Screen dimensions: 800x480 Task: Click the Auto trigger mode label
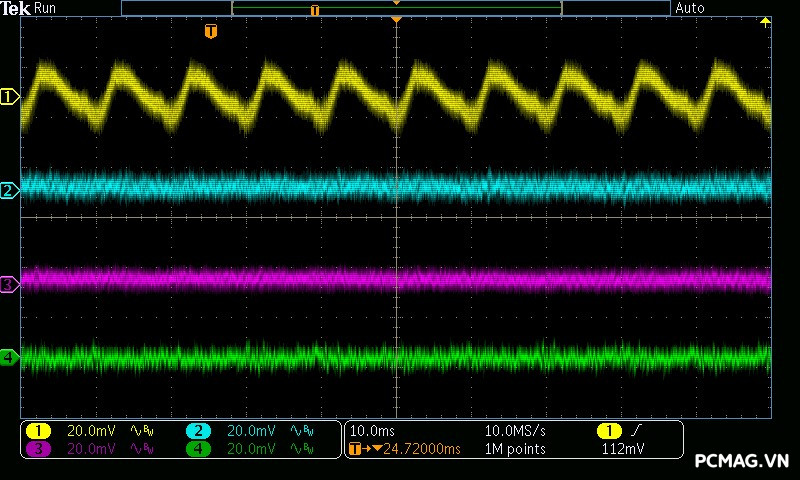[x=690, y=8]
